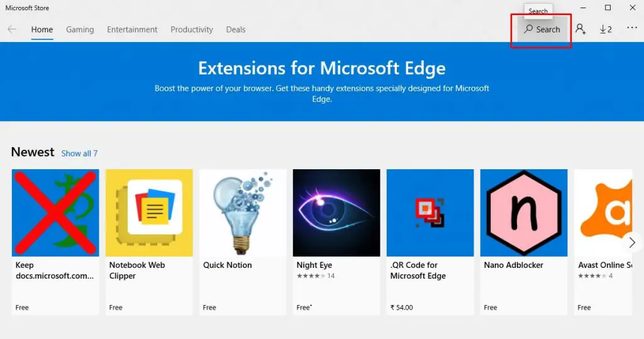Open Quick Notion lightbulb icon
644x339 pixels.
tap(243, 213)
